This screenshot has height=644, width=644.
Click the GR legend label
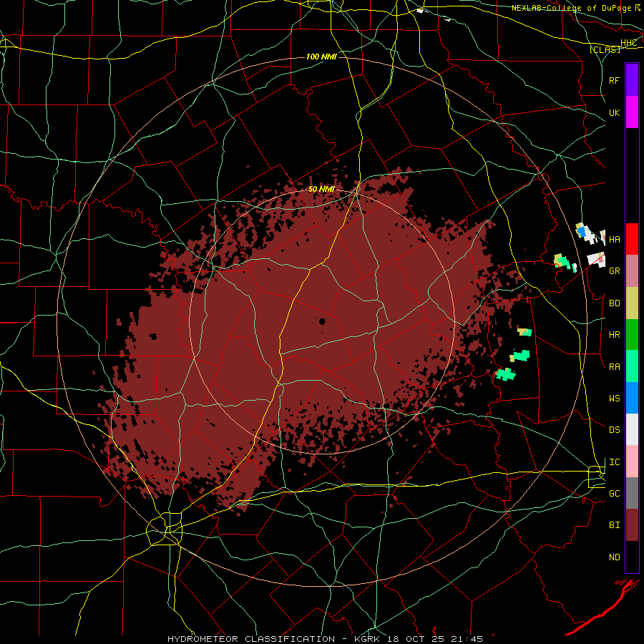point(614,271)
